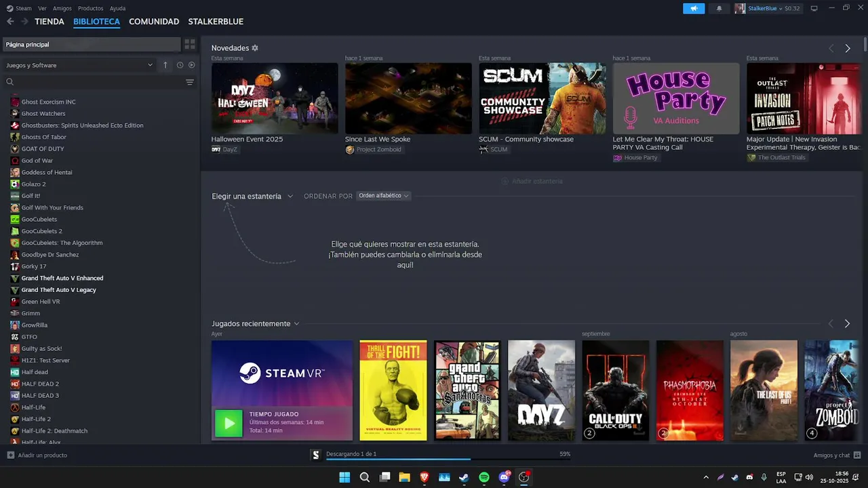This screenshot has width=868, height=488.
Task: Click the library search field
Action: 95,82
